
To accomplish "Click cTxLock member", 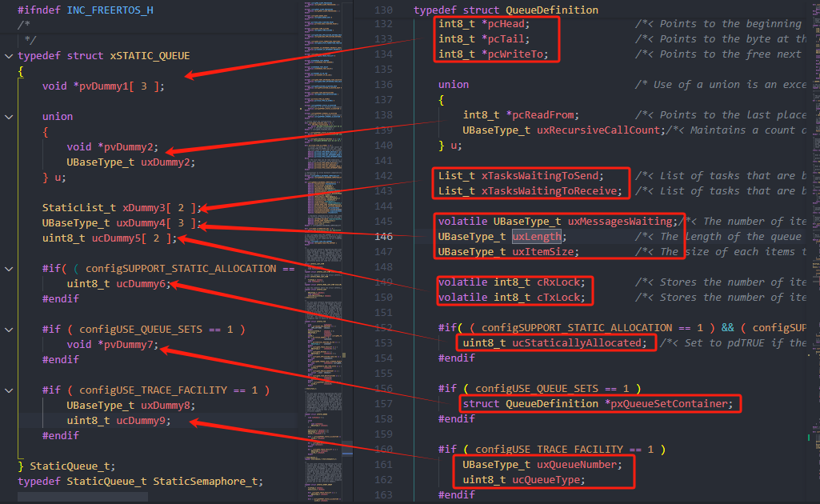I will (x=558, y=298).
